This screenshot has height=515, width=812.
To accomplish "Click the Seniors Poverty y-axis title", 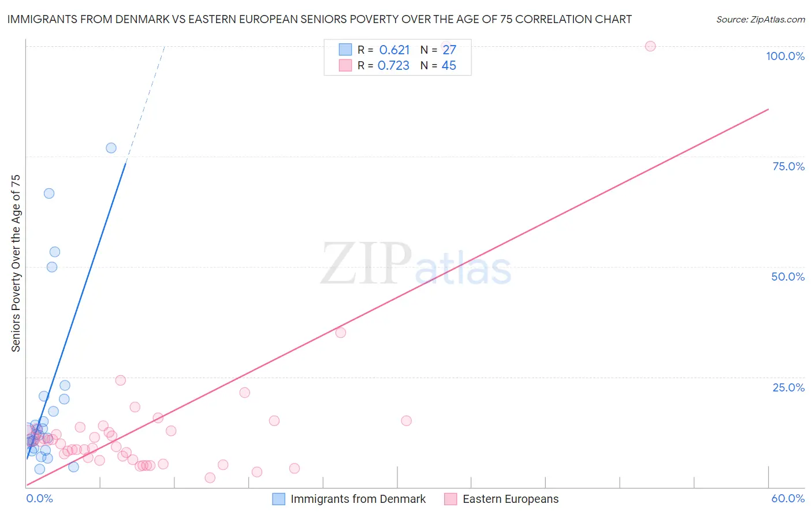I will pos(16,263).
